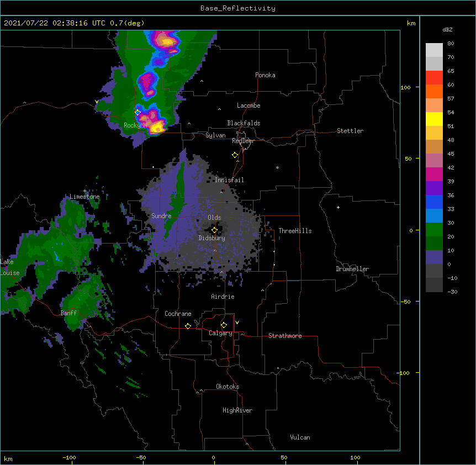Click the Calgary city label
The width and height of the screenshot is (476, 465).
[220, 333]
